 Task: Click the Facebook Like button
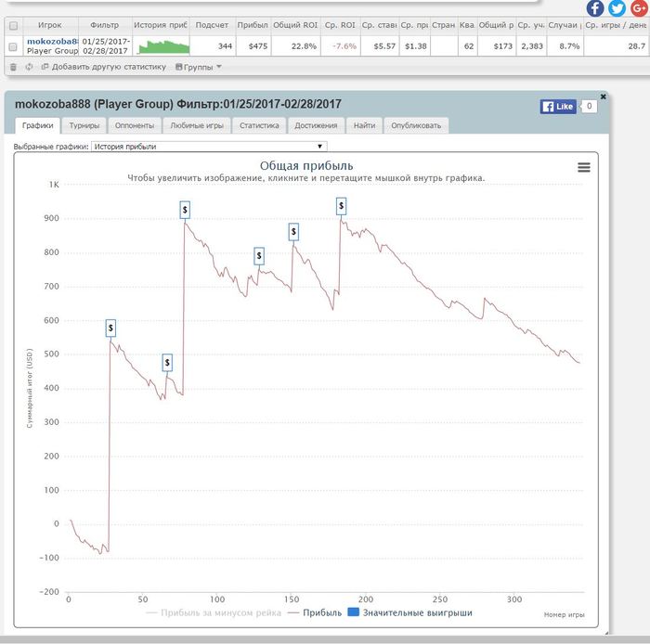[558, 107]
